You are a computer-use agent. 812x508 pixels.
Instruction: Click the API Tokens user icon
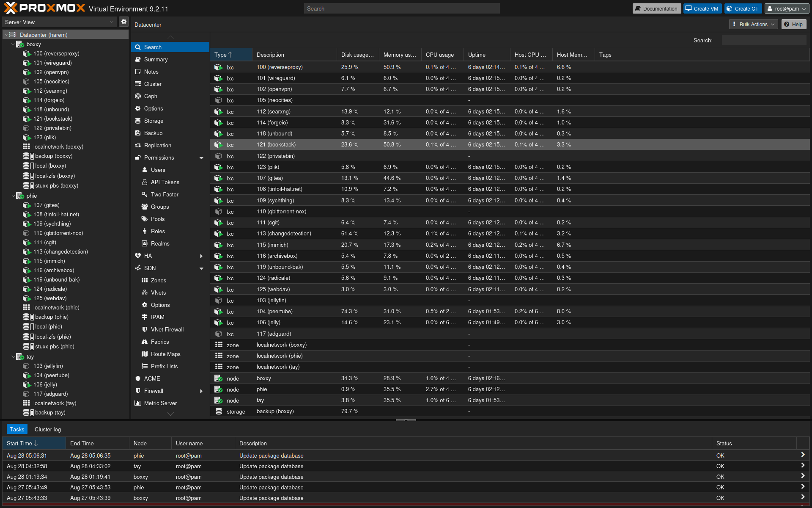[x=145, y=182]
